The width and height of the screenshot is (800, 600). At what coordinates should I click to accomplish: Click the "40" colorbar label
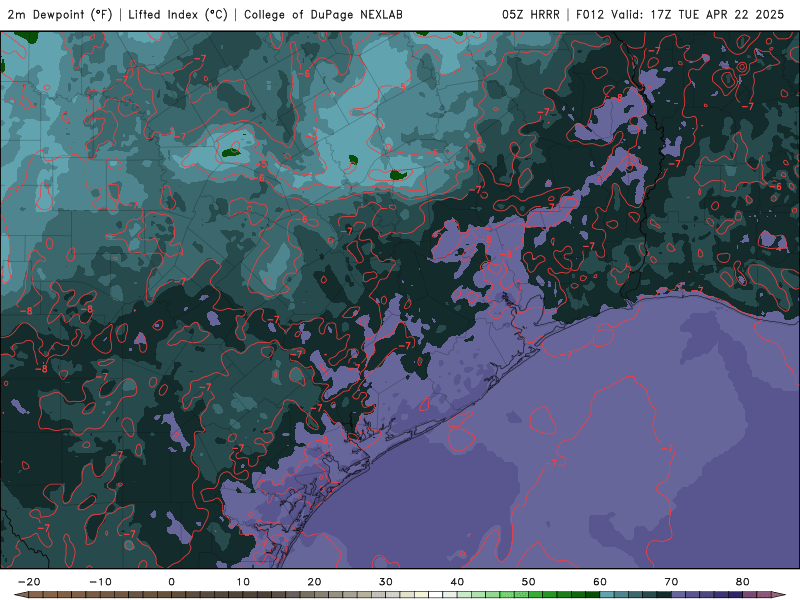pos(457,582)
